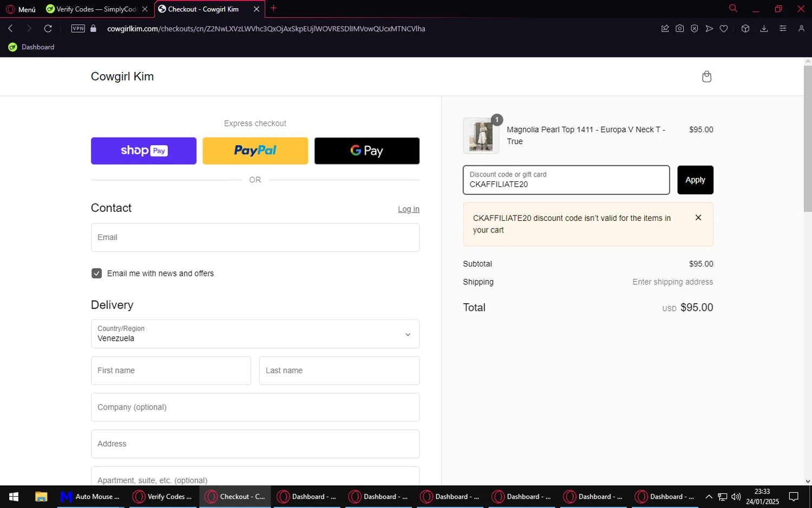The width and height of the screenshot is (812, 508).
Task: Dismiss the invalid discount code message
Action: [x=698, y=218]
